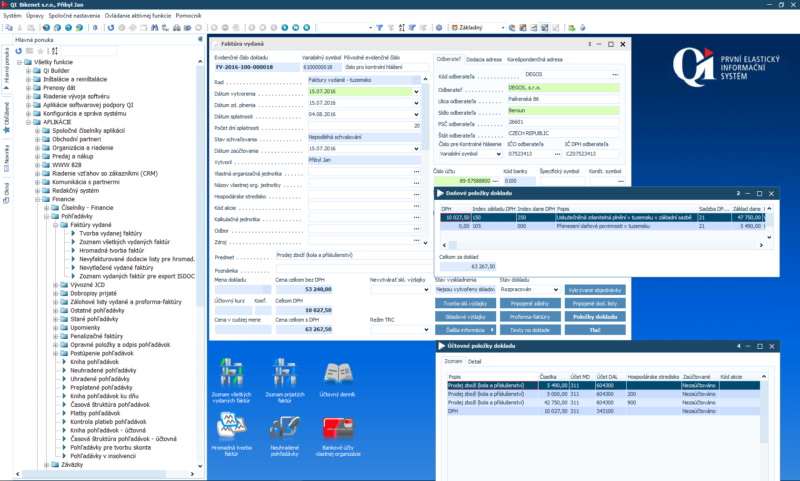This screenshot has height=481, width=800.
Task: Expand the Obchodní partneri tree node
Action: tap(37, 139)
